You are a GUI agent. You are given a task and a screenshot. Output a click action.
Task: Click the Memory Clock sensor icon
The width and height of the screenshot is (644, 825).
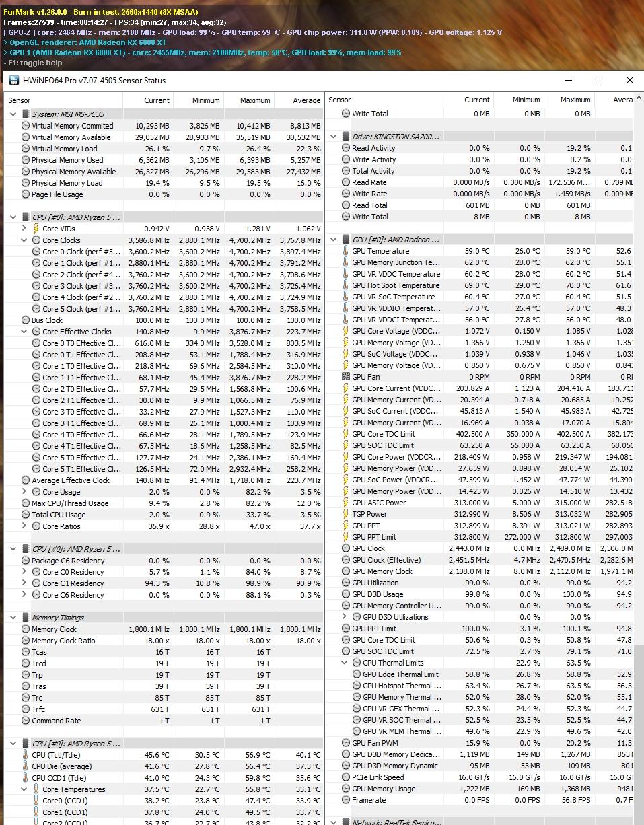(26, 629)
